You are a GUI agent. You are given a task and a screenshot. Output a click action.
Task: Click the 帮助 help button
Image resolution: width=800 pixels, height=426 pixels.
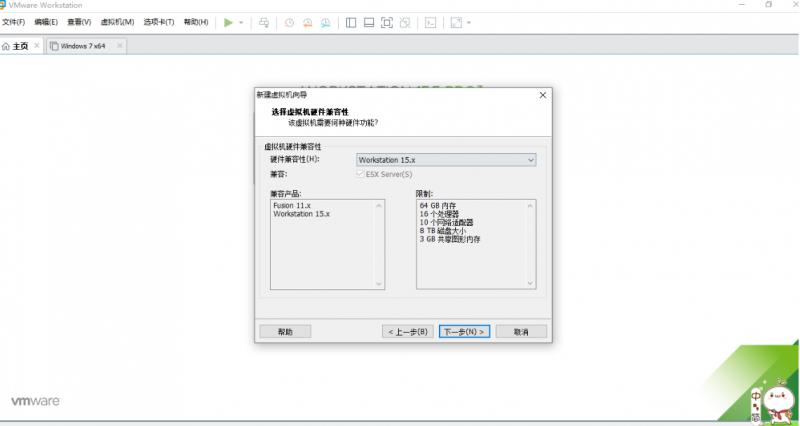click(285, 332)
